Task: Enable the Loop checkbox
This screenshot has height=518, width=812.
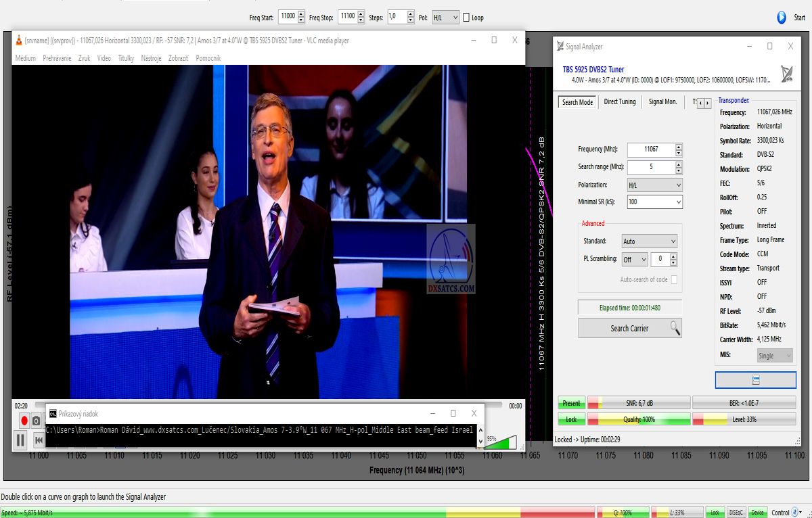Action: click(466, 18)
